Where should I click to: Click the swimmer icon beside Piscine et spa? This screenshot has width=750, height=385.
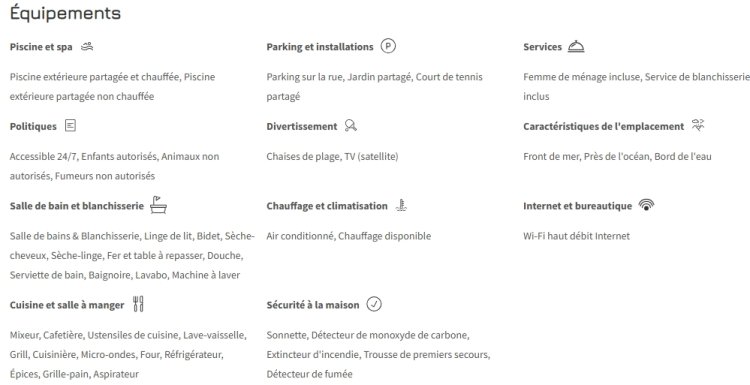point(87,46)
